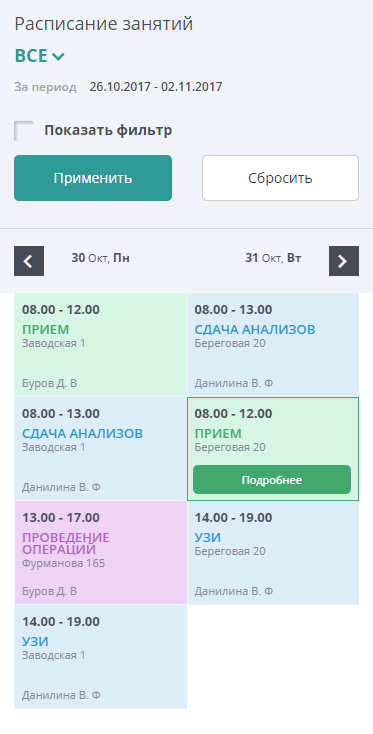Select the 30 Окт, Пн day header

click(x=100, y=258)
